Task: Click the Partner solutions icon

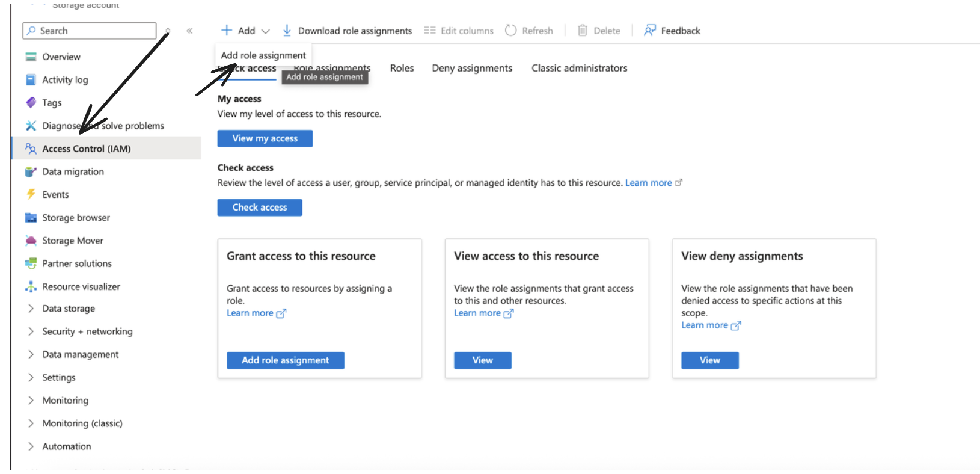Action: (x=31, y=263)
